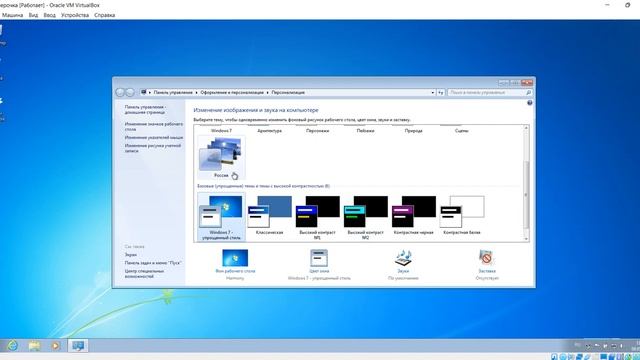Launch Internet Explorer from taskbar

pos(13,346)
